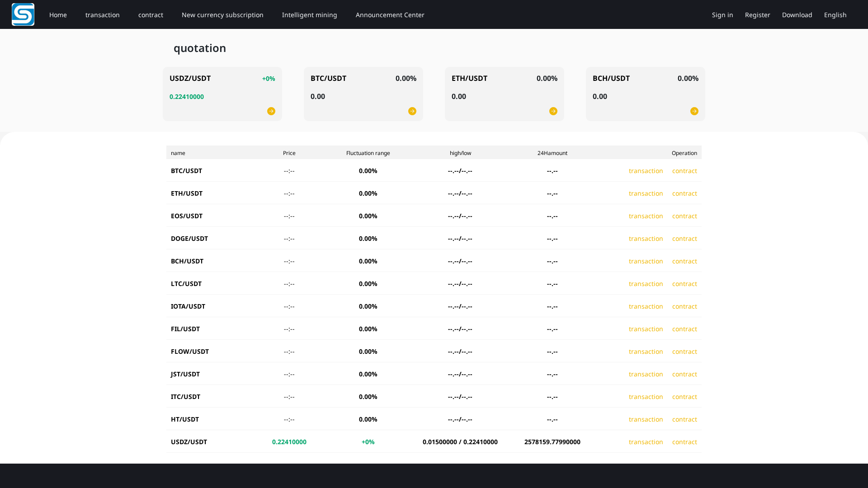
Task: Navigate to Home
Action: coord(58,14)
